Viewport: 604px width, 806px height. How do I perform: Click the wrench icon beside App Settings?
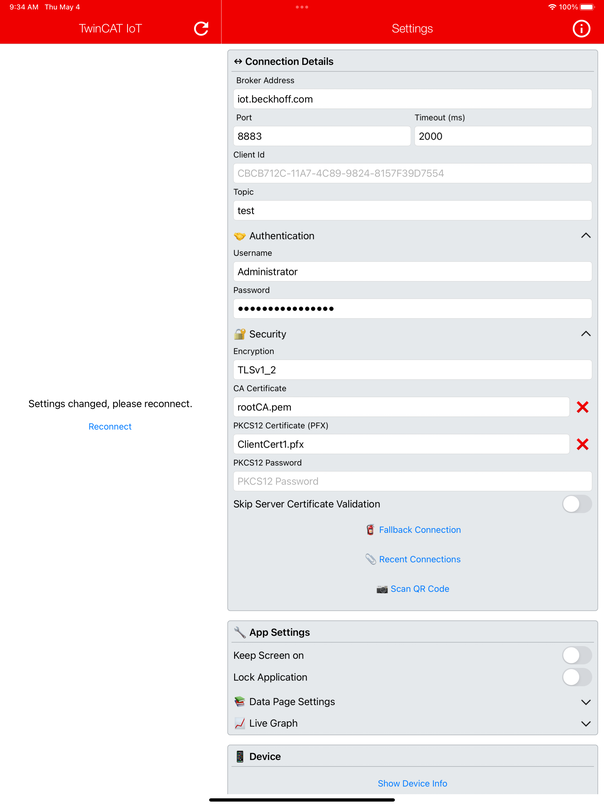click(x=240, y=632)
